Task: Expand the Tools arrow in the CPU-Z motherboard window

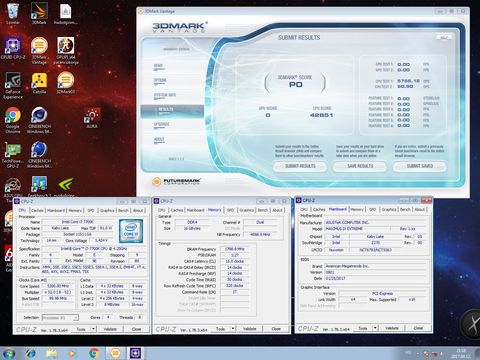Action: tap(375, 328)
